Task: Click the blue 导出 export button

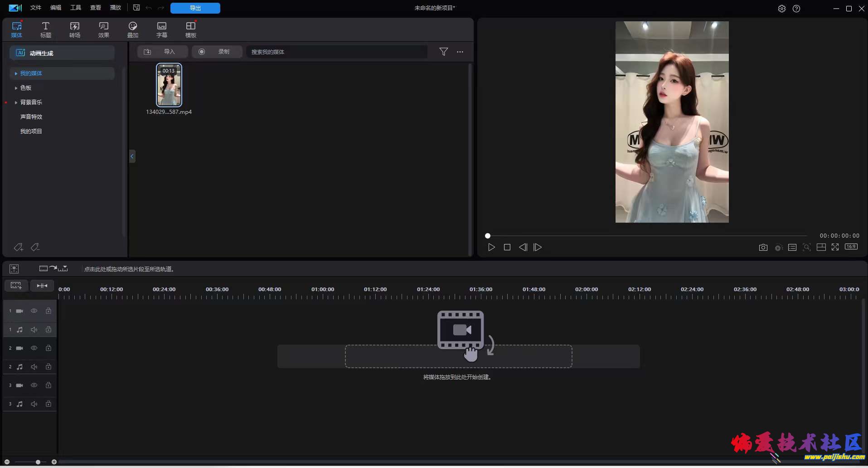Action: point(195,8)
